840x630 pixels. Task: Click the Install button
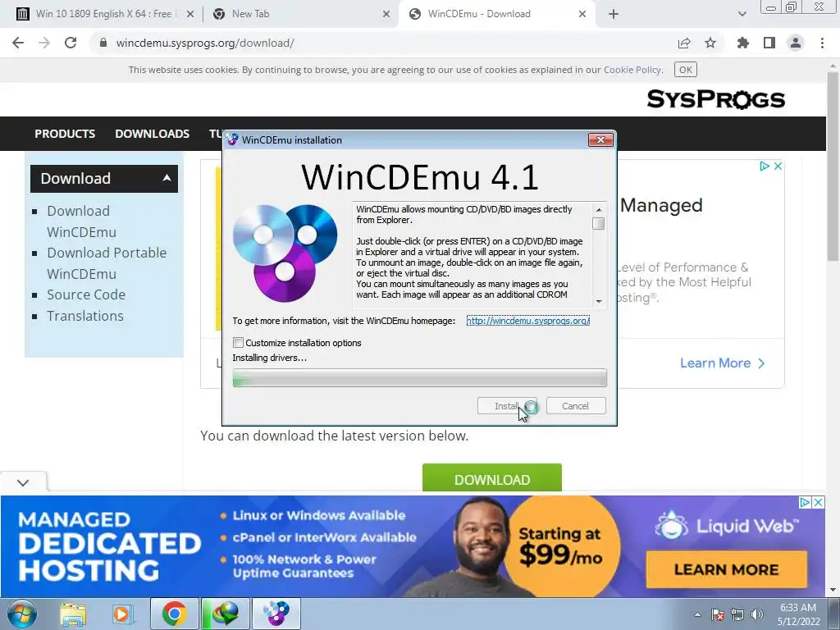pos(507,406)
